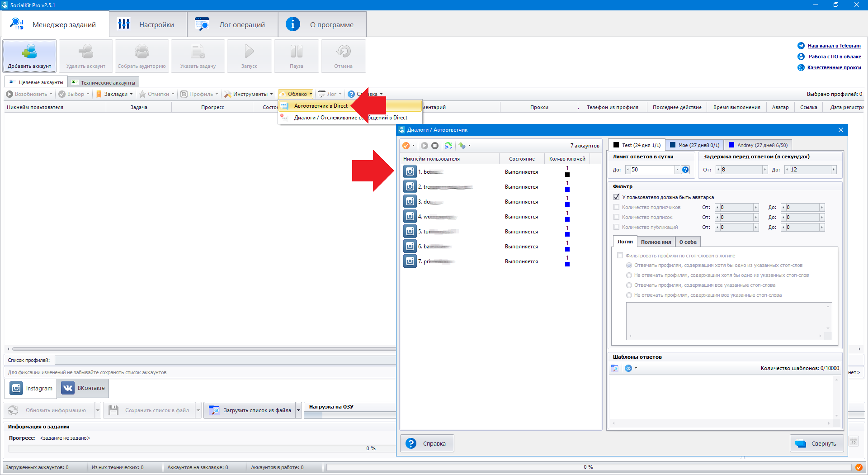The image size is (868, 475).
Task: Switch to О себе filter tab
Action: [688, 242]
